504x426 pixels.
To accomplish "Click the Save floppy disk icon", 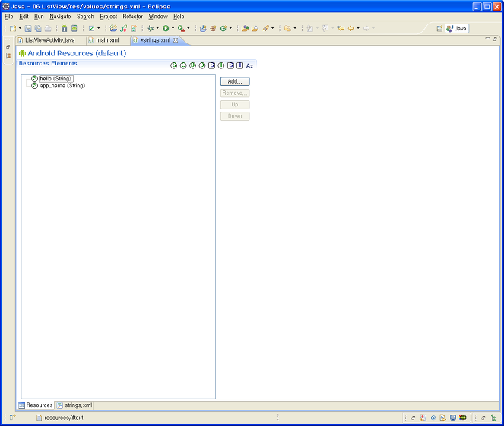I will click(x=28, y=29).
